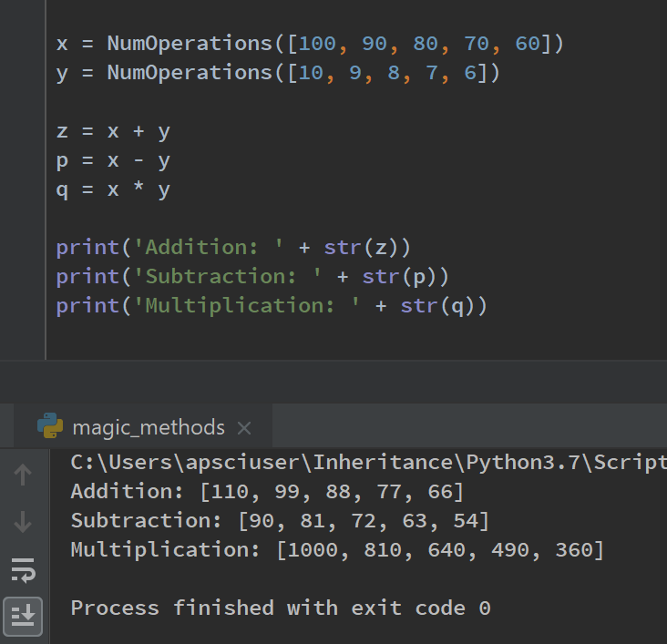667x644 pixels.
Task: Click the up the stack trace arrow
Action: click(x=24, y=475)
